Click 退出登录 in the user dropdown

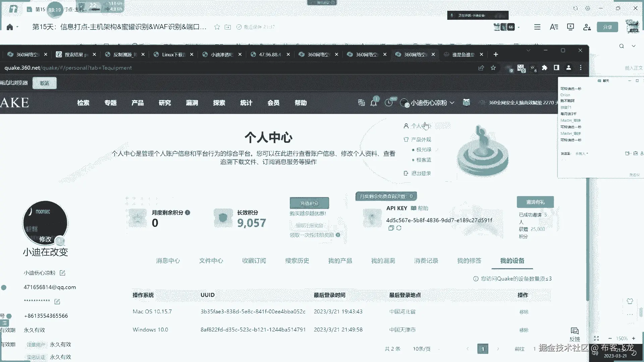click(421, 173)
